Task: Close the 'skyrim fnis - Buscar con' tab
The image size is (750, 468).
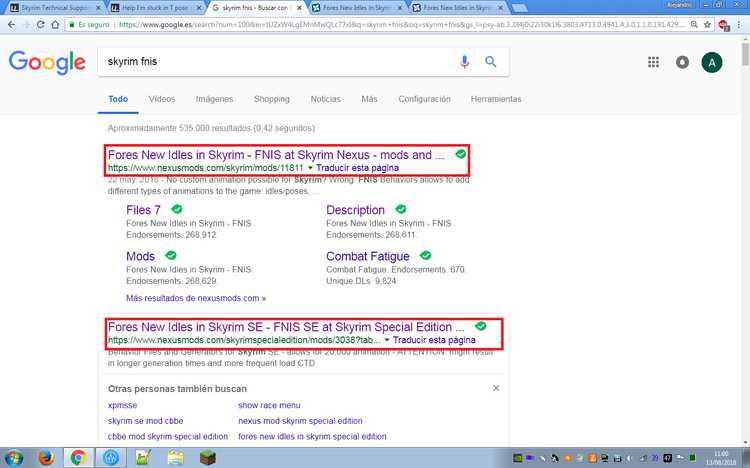Action: pyautogui.click(x=299, y=8)
